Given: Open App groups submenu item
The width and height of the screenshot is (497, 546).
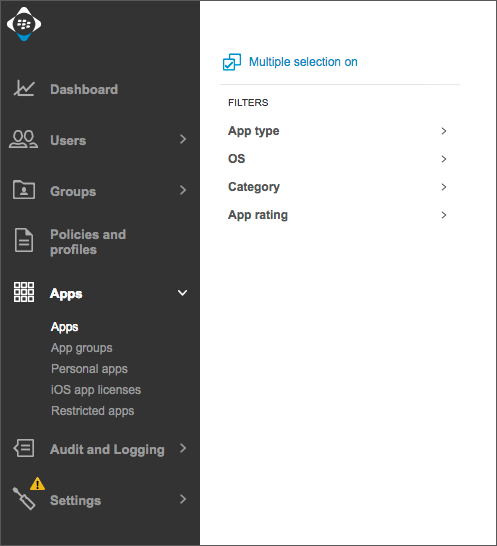Looking at the screenshot, I should [81, 348].
